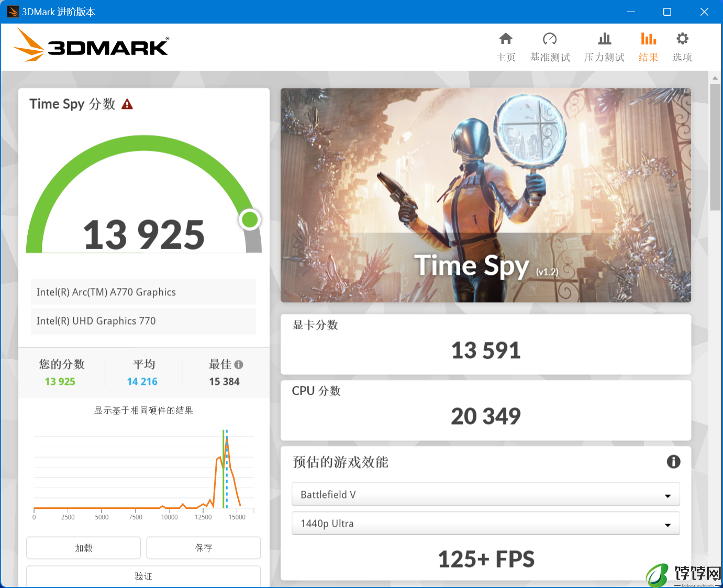Click the large 13 925 gauge score
723x588 pixels.
144,235
